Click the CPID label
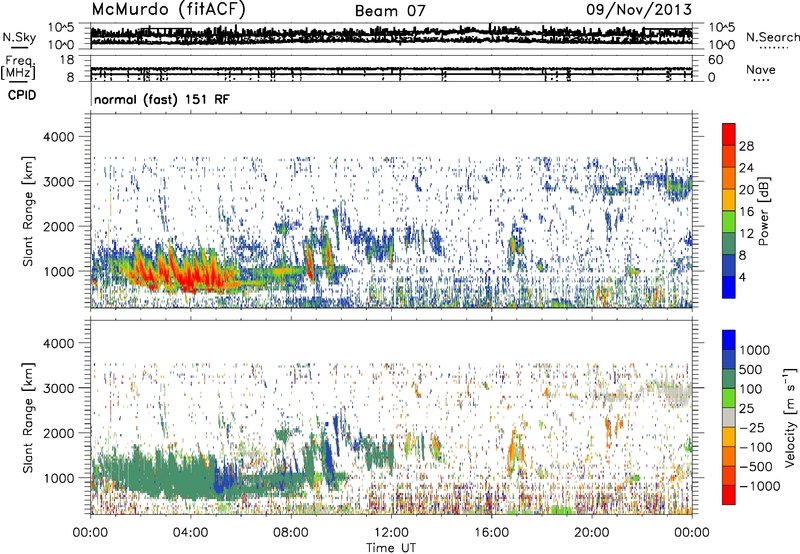This screenshot has height=554, width=800. point(22,95)
